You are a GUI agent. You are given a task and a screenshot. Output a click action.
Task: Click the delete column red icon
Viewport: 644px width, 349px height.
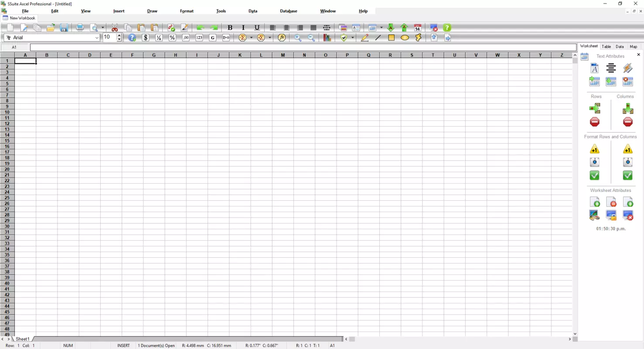tap(627, 122)
